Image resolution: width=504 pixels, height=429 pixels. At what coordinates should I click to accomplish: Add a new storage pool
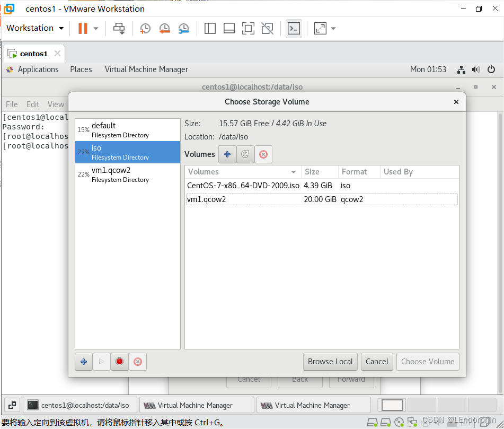[x=84, y=362]
